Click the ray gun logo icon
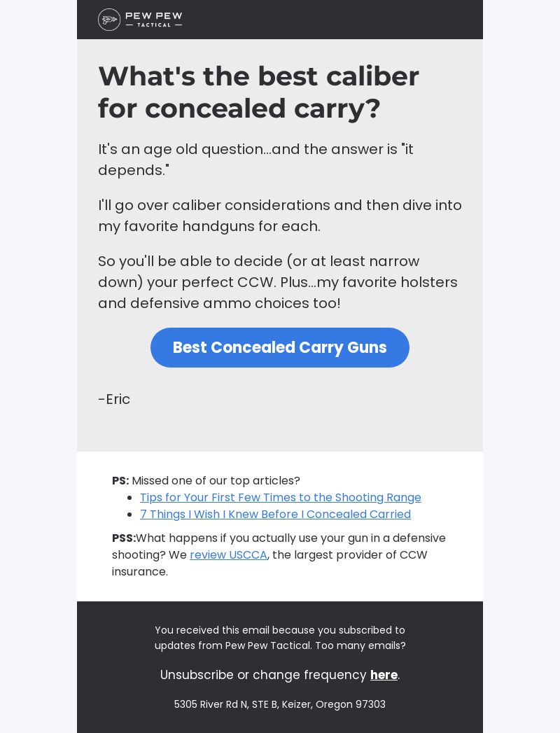 (x=109, y=20)
